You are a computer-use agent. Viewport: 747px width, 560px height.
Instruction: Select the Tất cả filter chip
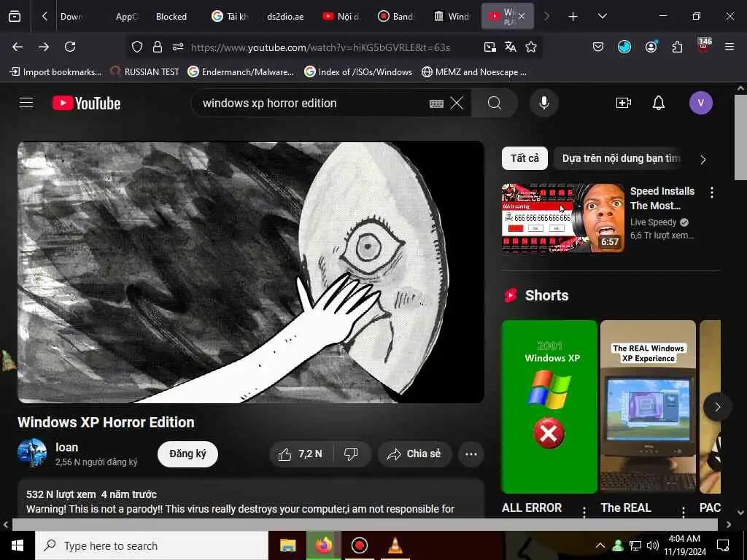pos(525,158)
